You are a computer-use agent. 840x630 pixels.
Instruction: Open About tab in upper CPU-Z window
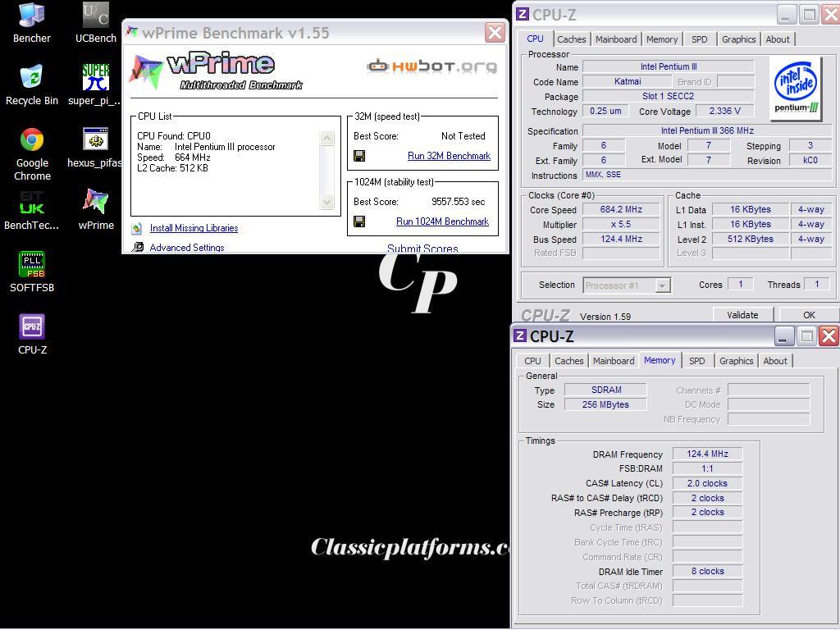pyautogui.click(x=778, y=39)
